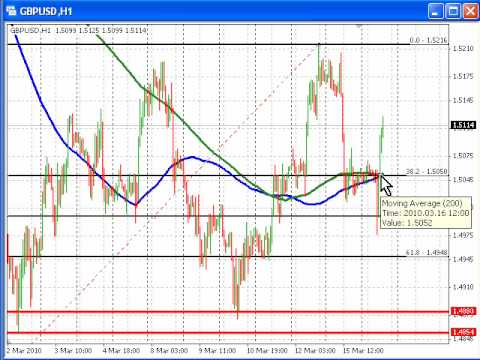Screen dimensions: 480x360
Task: Click the GBPUSD,H1 title bar text
Action: pos(46,11)
